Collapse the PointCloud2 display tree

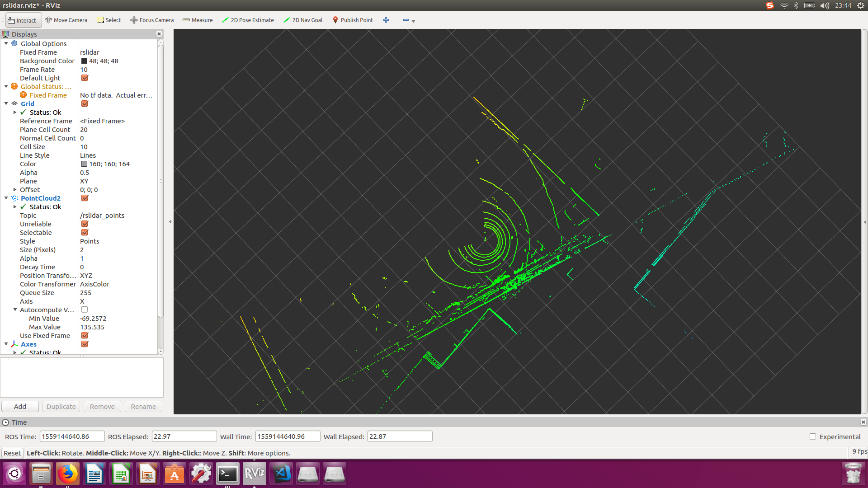6,198
